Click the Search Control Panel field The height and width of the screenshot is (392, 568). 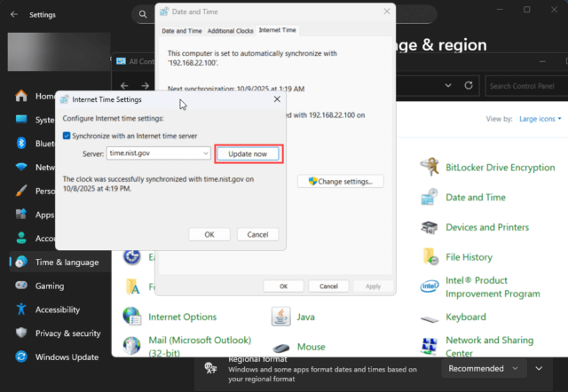click(526, 86)
